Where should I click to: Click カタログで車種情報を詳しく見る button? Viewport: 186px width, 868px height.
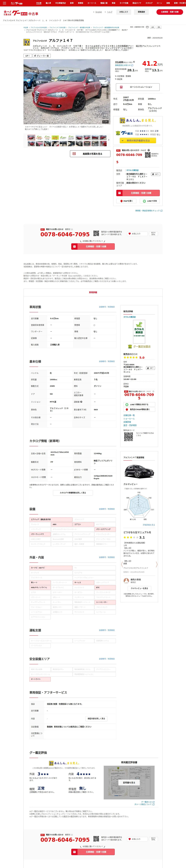coord(73,493)
